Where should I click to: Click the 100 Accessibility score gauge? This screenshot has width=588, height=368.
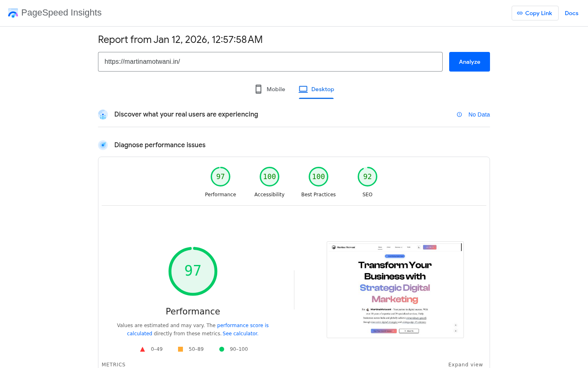click(269, 176)
